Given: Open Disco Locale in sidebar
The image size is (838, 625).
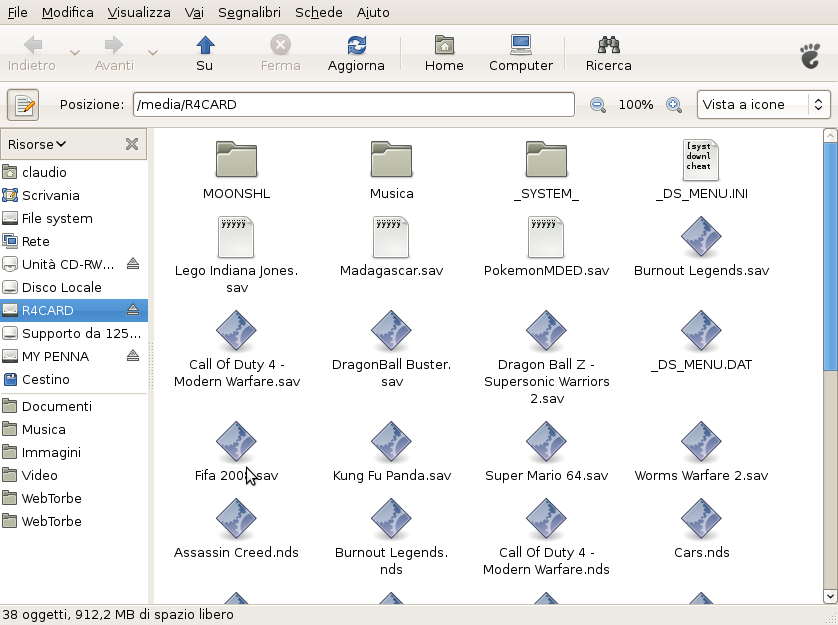Looking at the screenshot, I should 74,287.
